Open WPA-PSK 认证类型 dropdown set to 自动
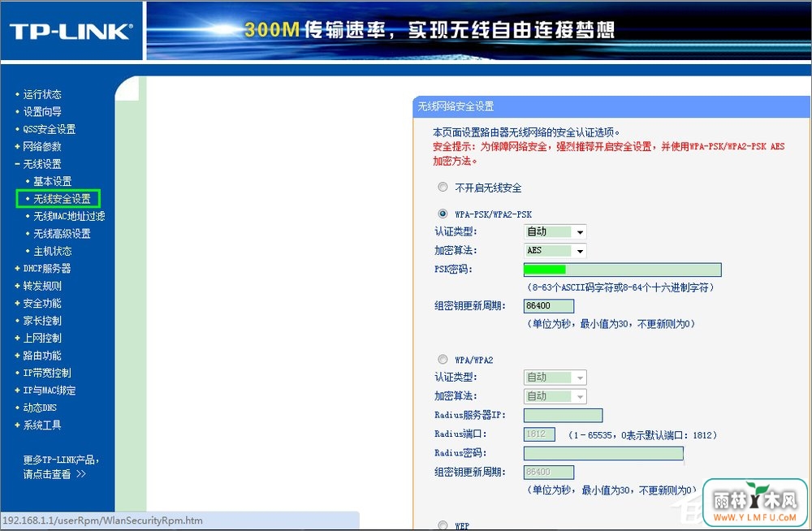Image resolution: width=812 pixels, height=531 pixels. coord(555,231)
